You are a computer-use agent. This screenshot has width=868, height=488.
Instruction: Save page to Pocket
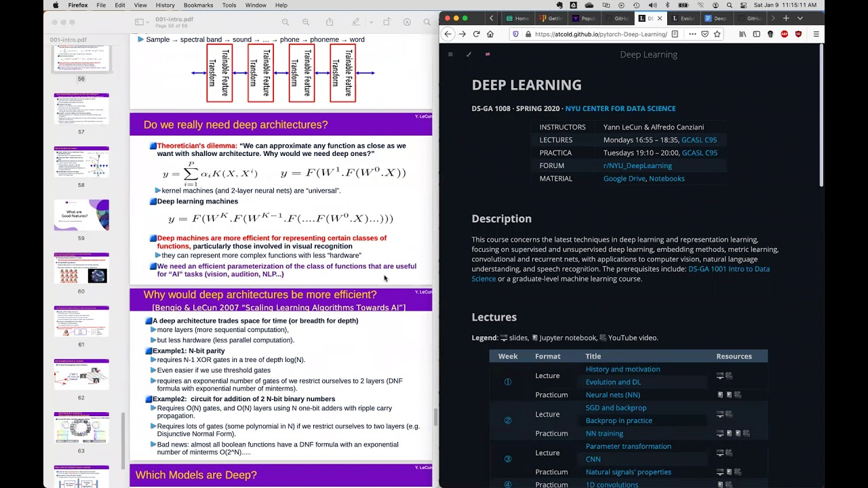click(705, 34)
